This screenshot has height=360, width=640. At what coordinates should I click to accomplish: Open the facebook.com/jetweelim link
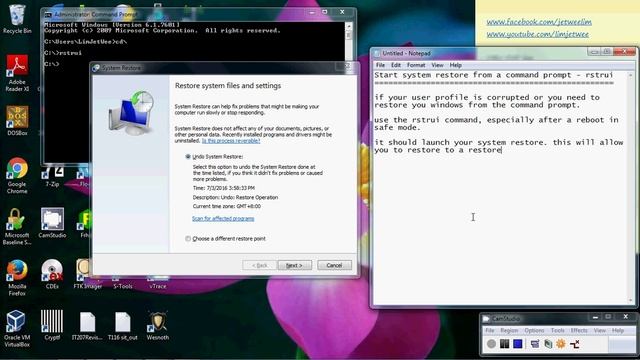(x=539, y=22)
